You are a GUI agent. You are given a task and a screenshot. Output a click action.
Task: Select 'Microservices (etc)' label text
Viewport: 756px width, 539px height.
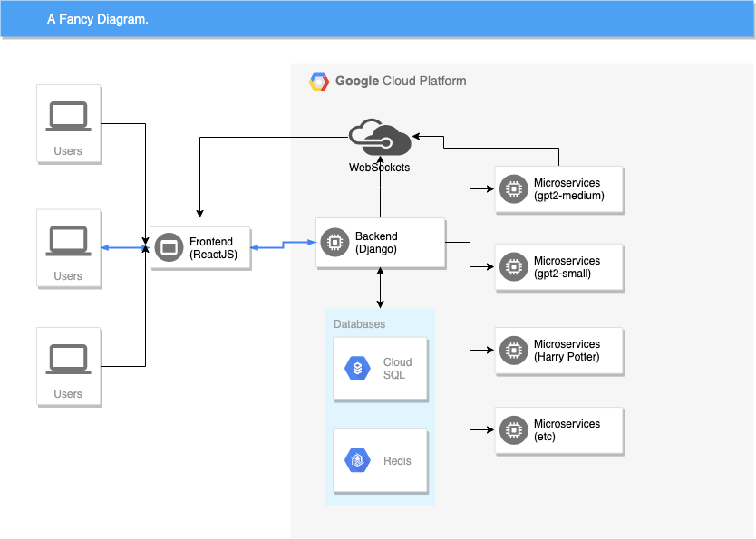point(567,430)
